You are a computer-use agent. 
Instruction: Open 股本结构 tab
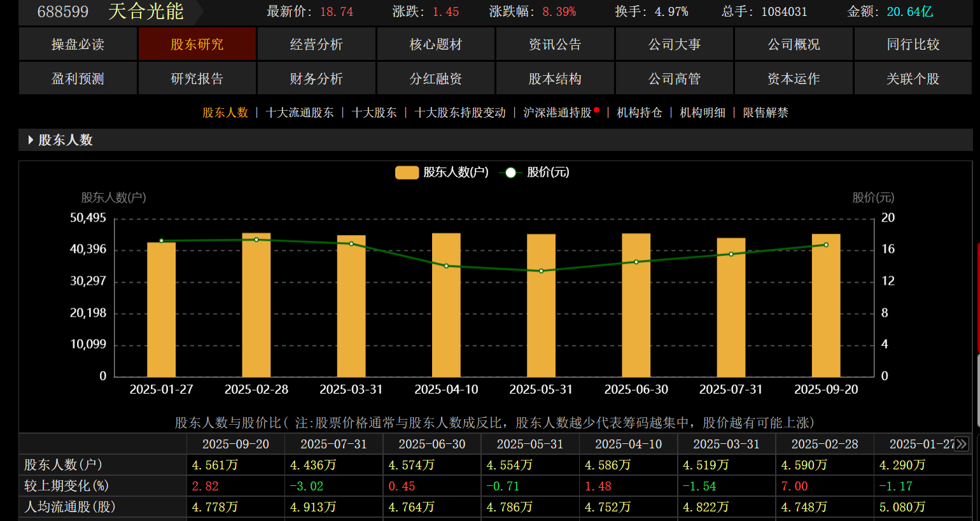555,78
